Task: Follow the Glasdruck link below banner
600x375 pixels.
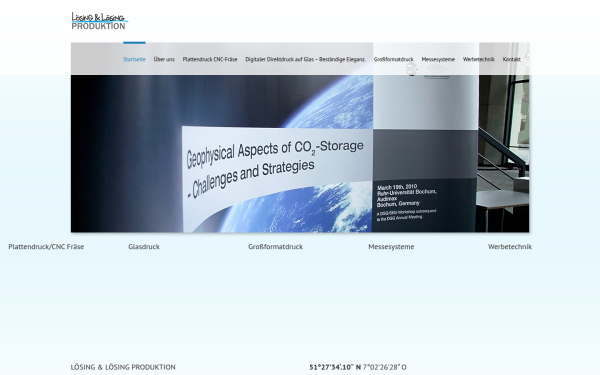Action: (144, 247)
